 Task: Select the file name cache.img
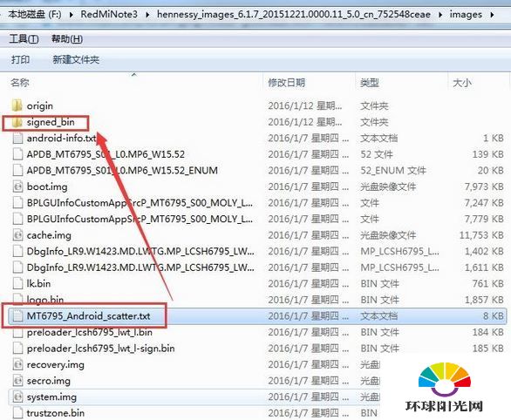click(x=49, y=235)
